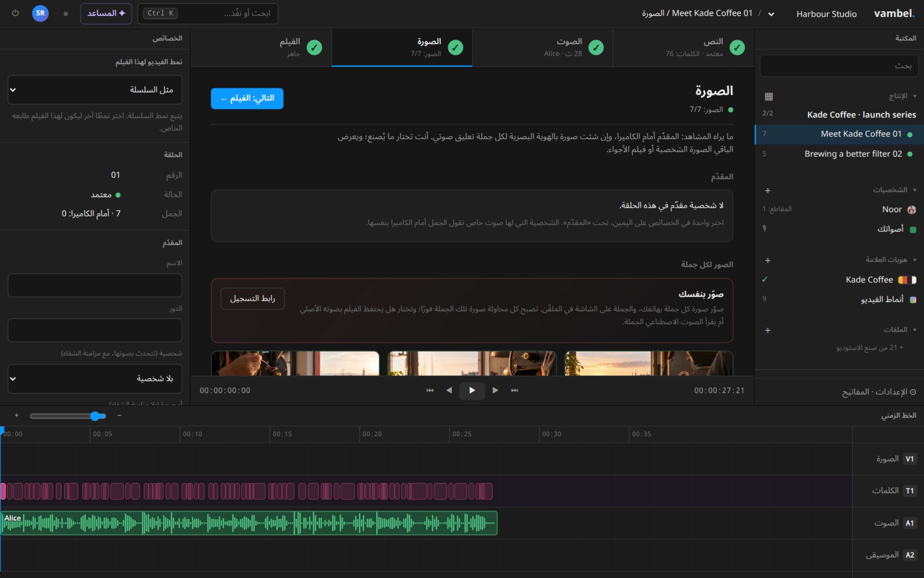924x578 pixels.
Task: Click the الفيلم tab checkmark icon
Action: [314, 48]
